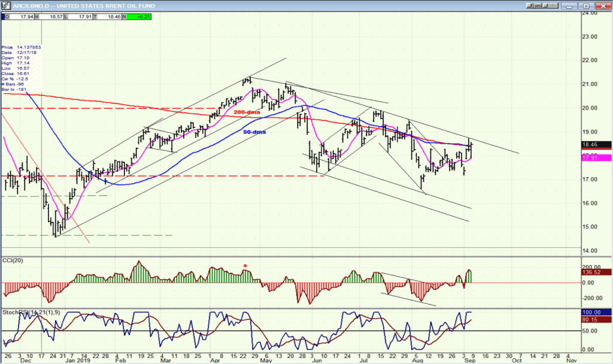
Task: Open the StochRSI indicator label
Action: pos(31,313)
